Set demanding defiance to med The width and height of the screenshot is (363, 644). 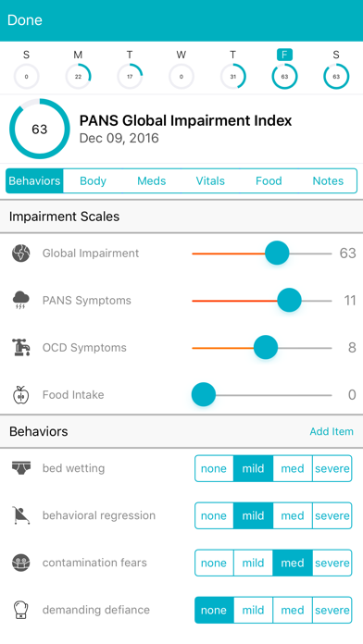click(x=293, y=610)
